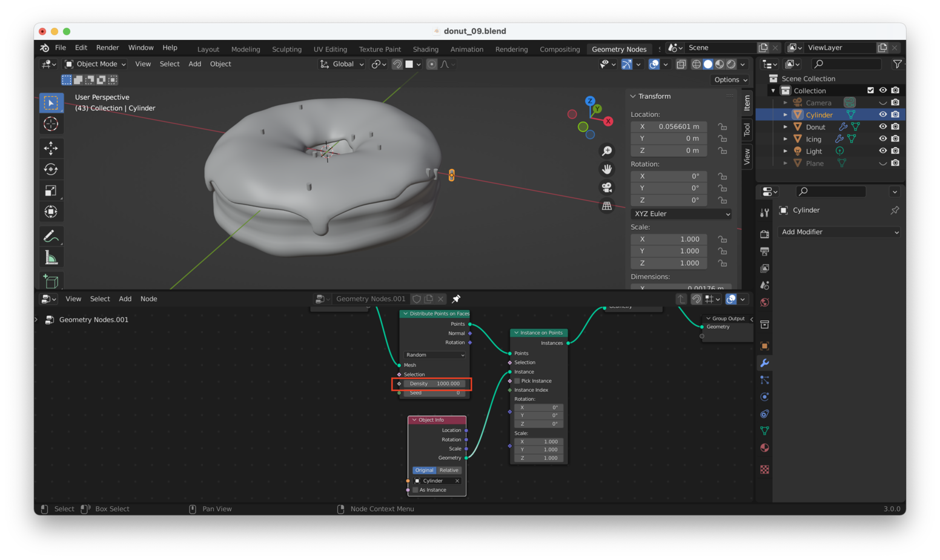Expand the Icing item in outliner
This screenshot has width=940, height=560.
point(786,139)
